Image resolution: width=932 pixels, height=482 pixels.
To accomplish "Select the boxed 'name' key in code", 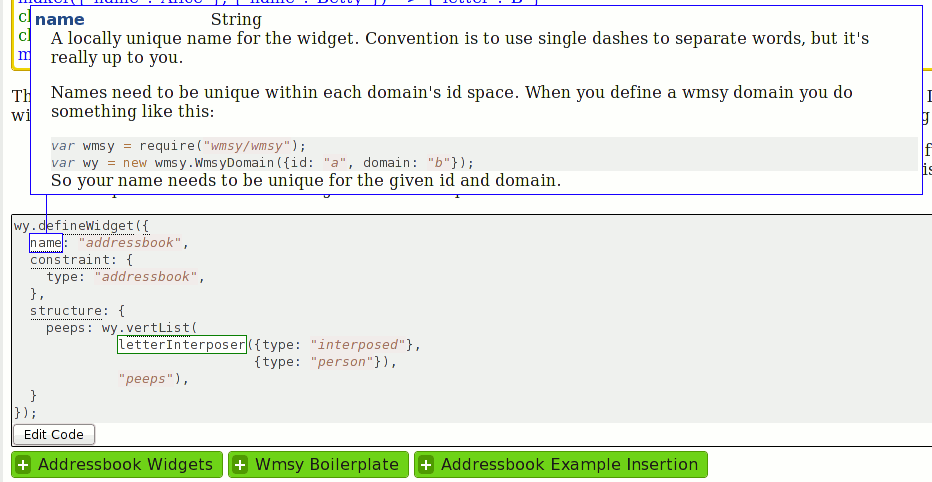I will coord(46,242).
